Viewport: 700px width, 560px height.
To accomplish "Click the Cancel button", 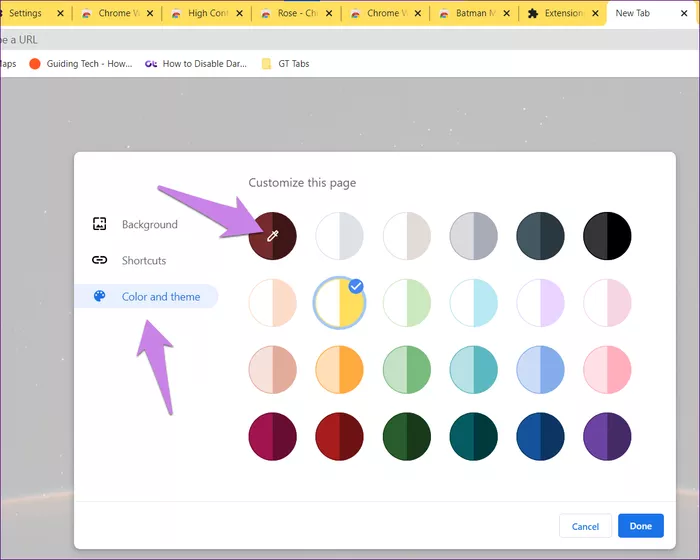I will point(585,526).
